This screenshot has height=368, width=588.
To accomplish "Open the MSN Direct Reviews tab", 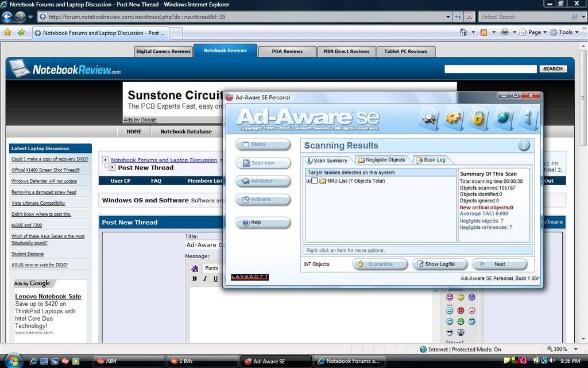I will click(346, 51).
